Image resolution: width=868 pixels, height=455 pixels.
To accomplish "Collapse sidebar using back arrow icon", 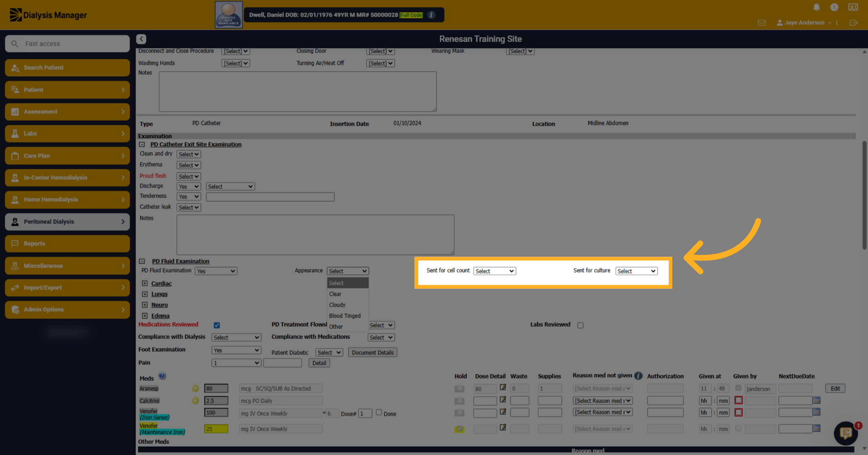I will 141,39.
